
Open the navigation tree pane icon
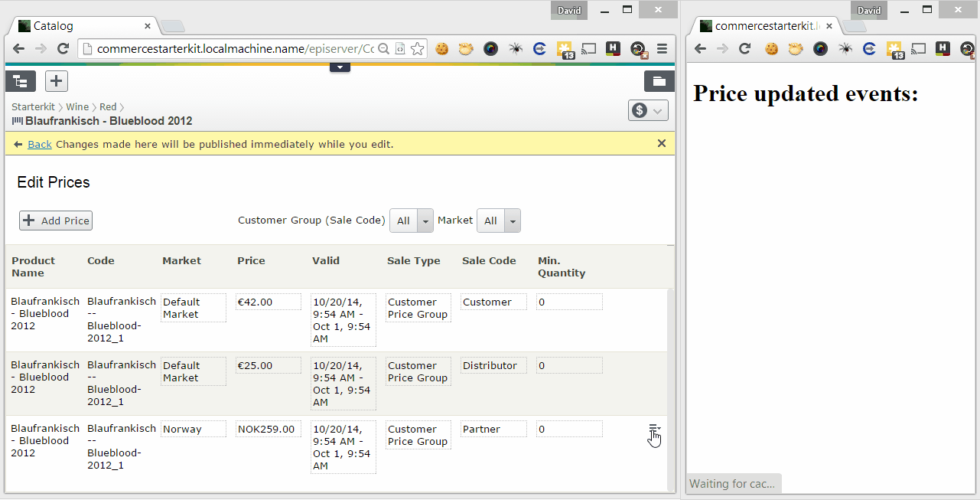(x=21, y=80)
